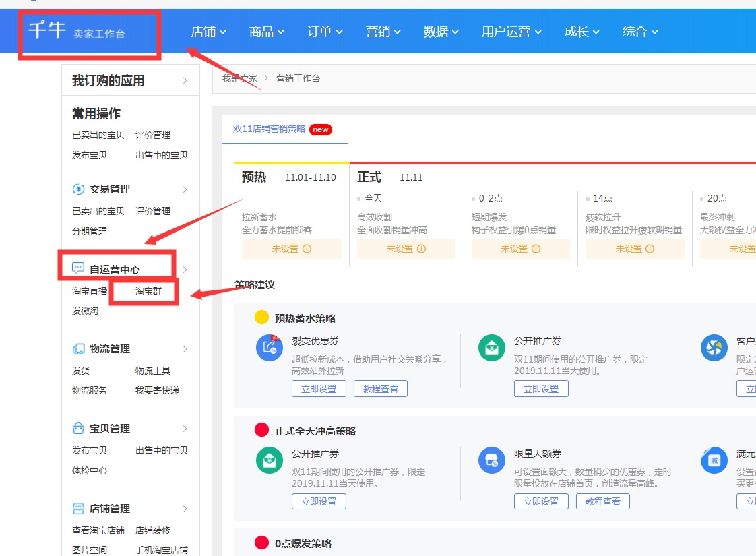Select the 正式 11.11 phase
This screenshot has height=556, width=756.
[x=389, y=177]
